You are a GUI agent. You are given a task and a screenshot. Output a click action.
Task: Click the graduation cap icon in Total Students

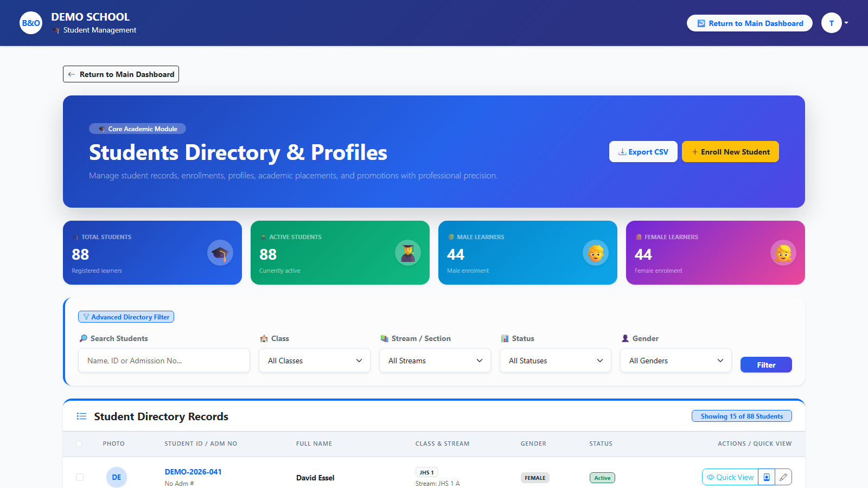coord(220,253)
